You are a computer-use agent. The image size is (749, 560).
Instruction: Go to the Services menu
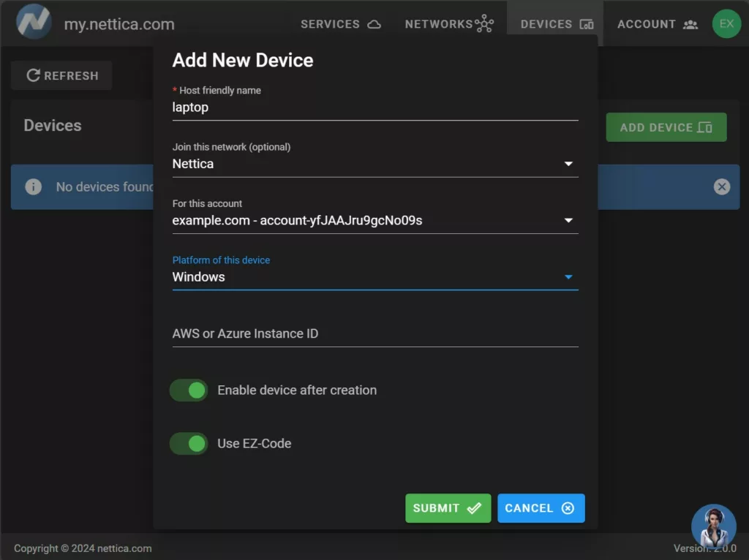click(x=331, y=24)
